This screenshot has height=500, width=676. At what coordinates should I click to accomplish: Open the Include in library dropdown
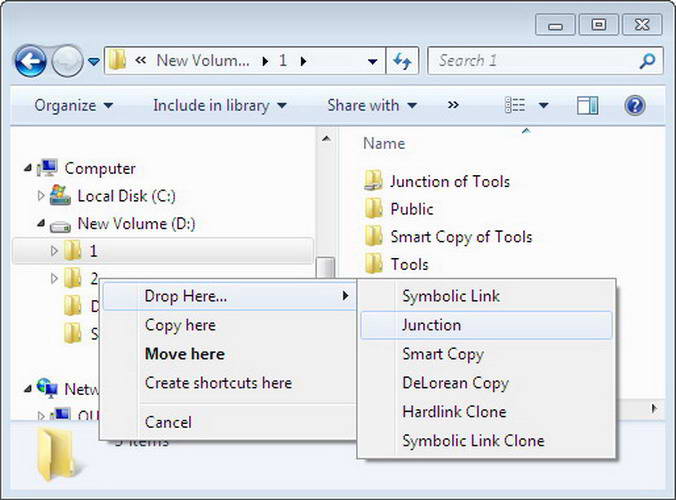(219, 105)
